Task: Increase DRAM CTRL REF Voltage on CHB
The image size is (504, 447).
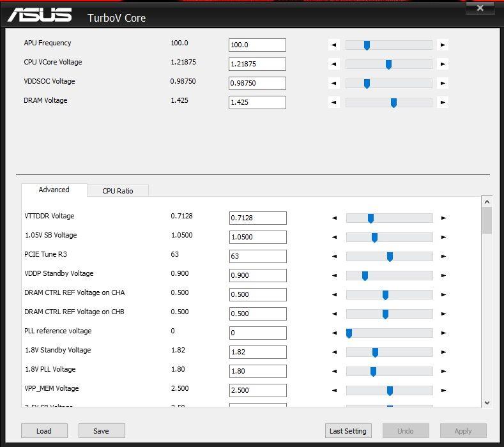Action: tap(443, 314)
